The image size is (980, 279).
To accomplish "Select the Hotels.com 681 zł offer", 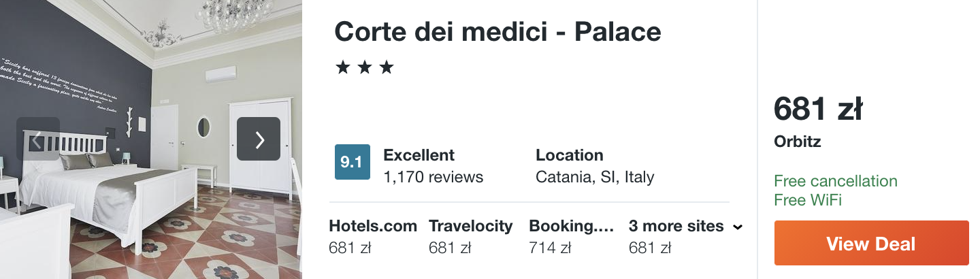I will [x=373, y=237].
